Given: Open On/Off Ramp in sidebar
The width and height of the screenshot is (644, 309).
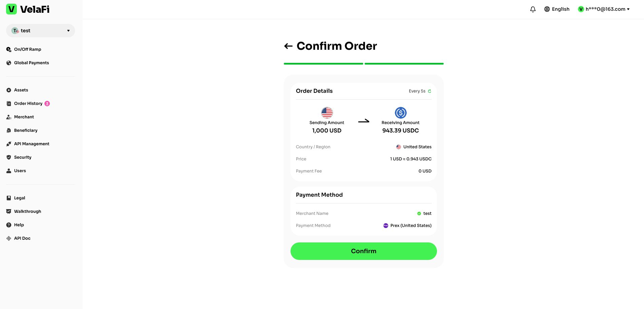Looking at the screenshot, I should click(24, 49).
